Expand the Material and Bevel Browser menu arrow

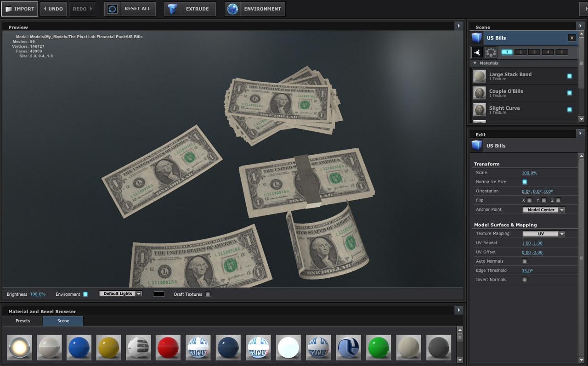tap(458, 310)
